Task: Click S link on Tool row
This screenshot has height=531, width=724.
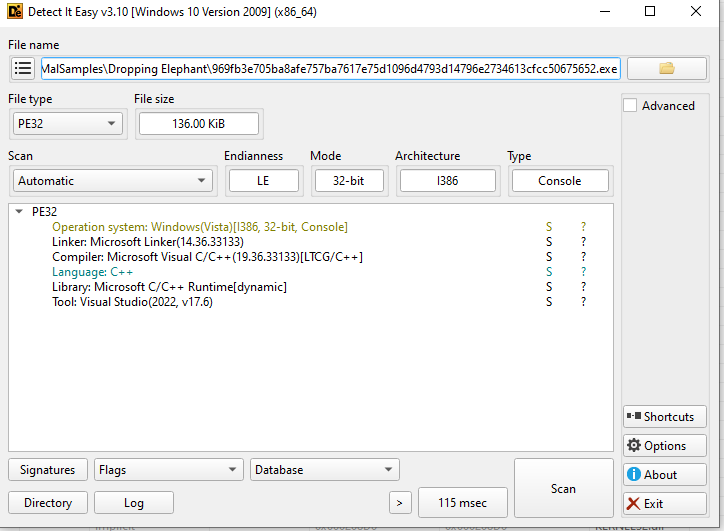Action: (549, 302)
